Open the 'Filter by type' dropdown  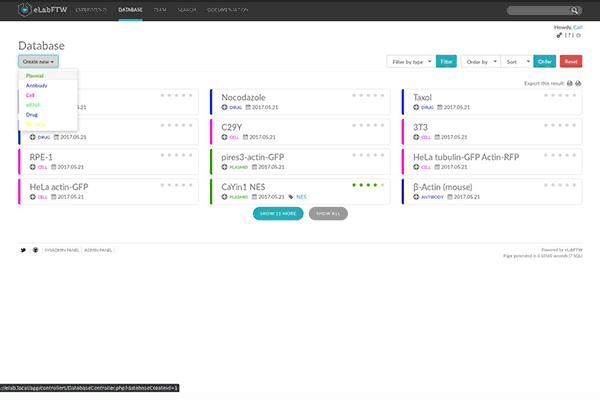[410, 62]
